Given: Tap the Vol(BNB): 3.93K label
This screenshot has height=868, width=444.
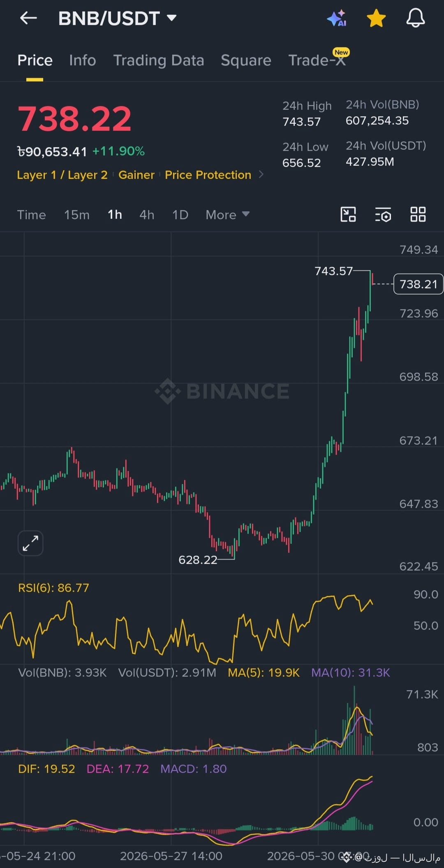Looking at the screenshot, I should click(x=62, y=673).
